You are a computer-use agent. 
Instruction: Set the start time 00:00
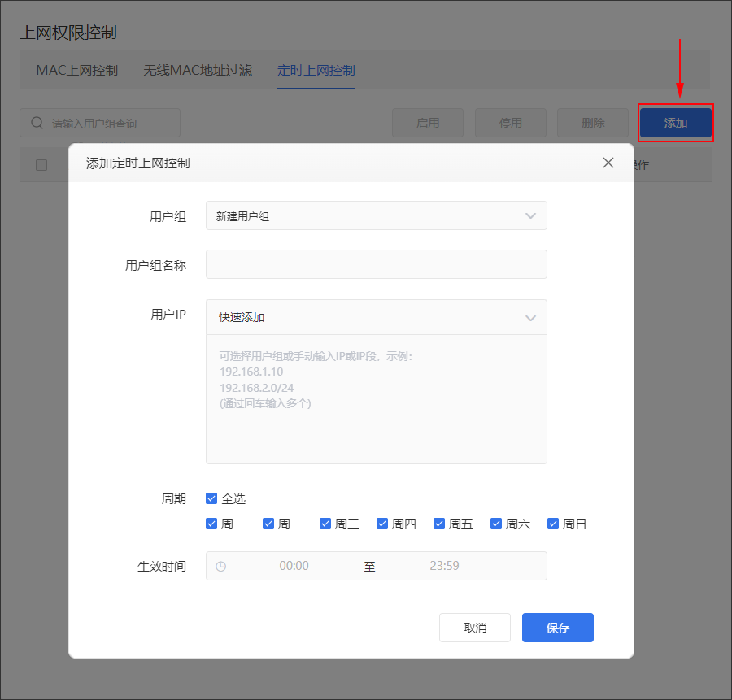294,566
